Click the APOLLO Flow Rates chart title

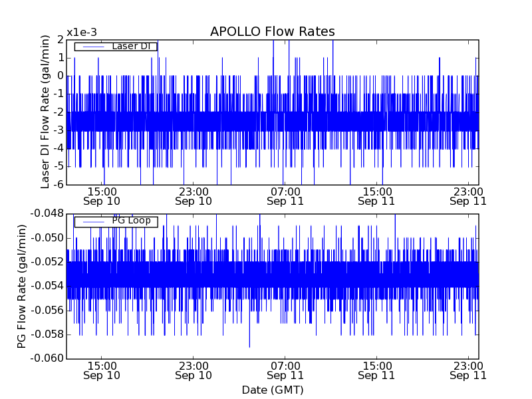(272, 32)
